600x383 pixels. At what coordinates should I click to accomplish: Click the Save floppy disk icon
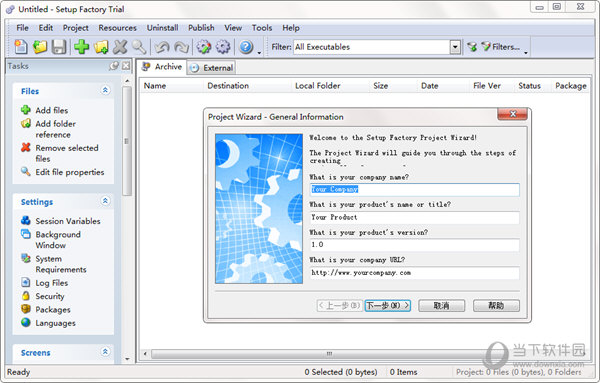click(x=59, y=47)
